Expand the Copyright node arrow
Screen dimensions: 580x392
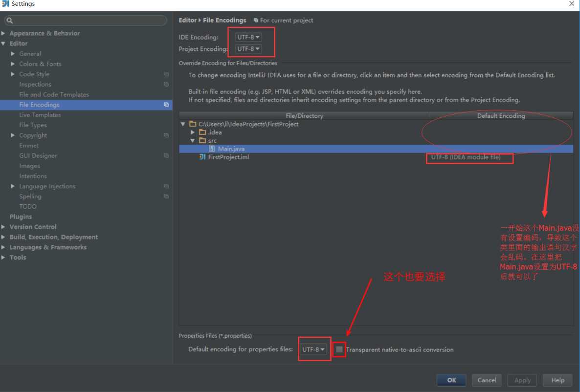[13, 135]
